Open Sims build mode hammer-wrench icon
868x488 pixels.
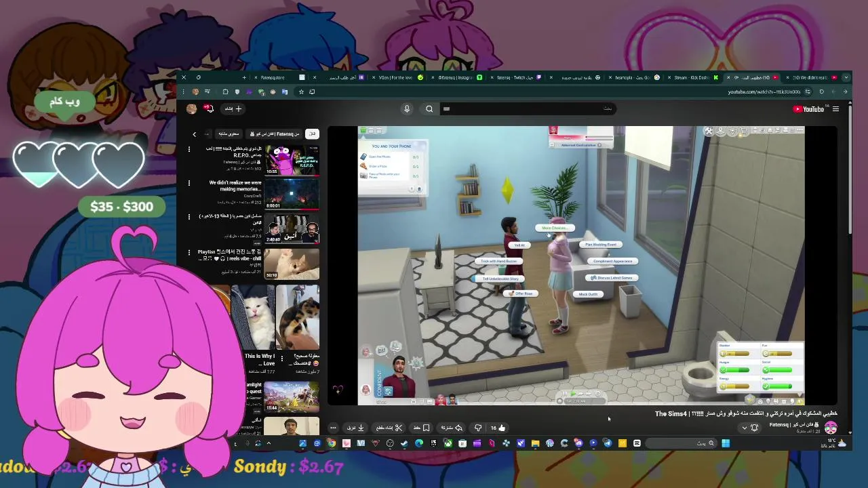point(709,131)
